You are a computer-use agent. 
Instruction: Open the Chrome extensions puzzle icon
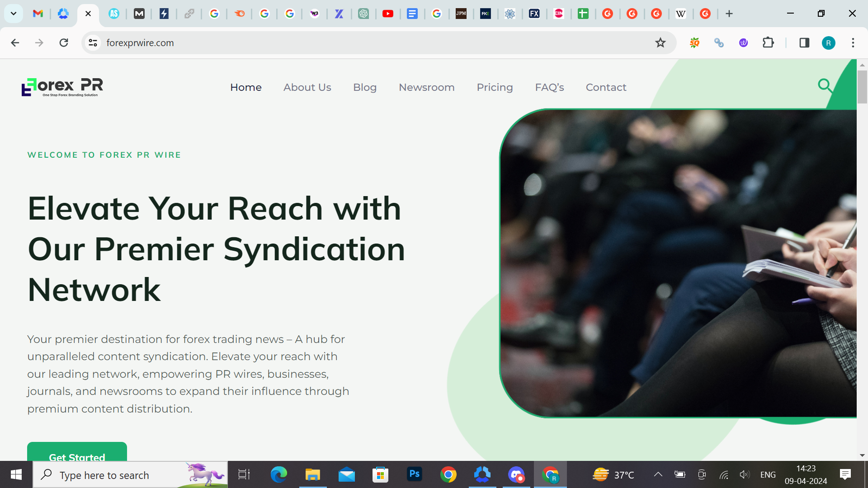pos(768,42)
